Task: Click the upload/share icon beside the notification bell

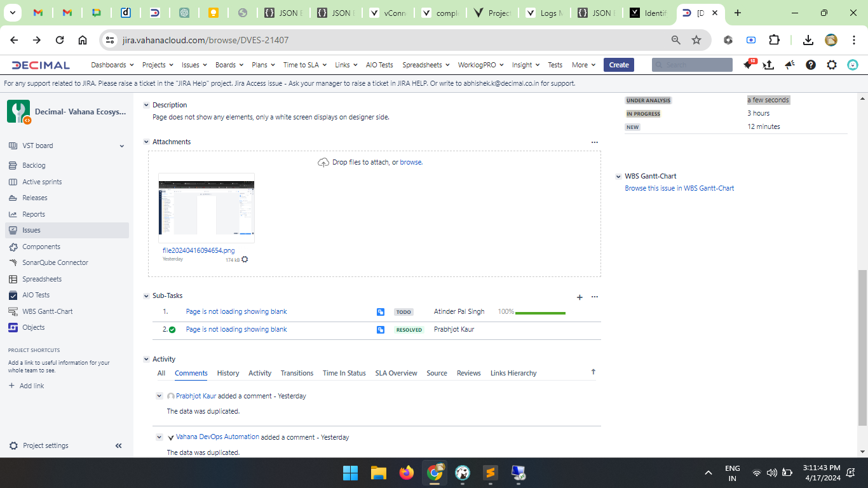Action: tap(768, 65)
